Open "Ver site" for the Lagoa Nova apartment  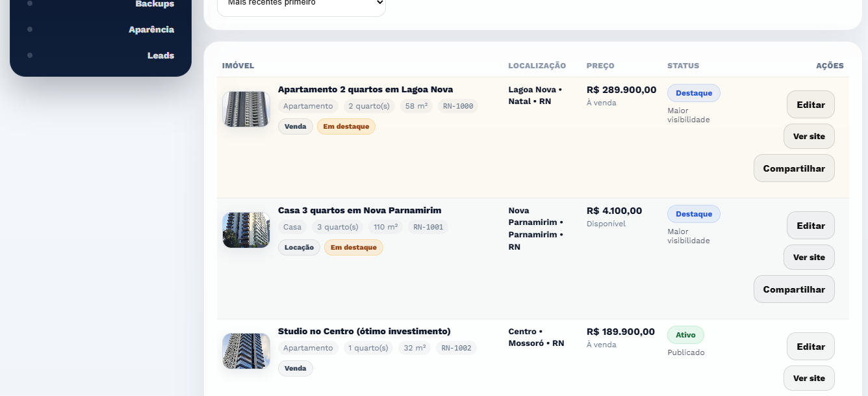coord(809,136)
